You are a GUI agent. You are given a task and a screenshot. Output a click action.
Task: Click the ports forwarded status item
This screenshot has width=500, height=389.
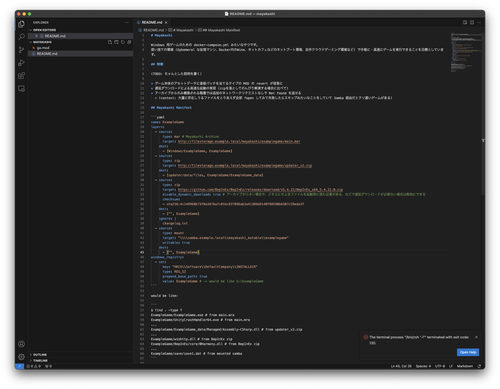48,366
